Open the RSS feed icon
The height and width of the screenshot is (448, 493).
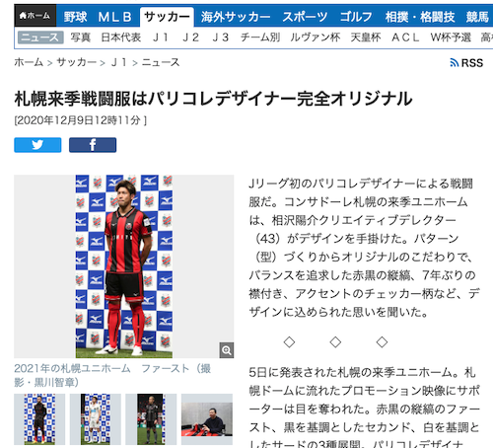click(466, 62)
